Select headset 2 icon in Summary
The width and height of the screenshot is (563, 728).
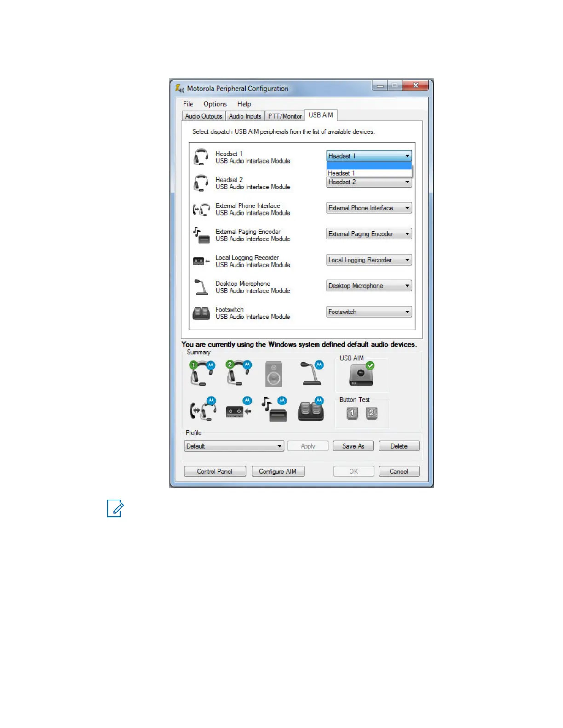[238, 373]
